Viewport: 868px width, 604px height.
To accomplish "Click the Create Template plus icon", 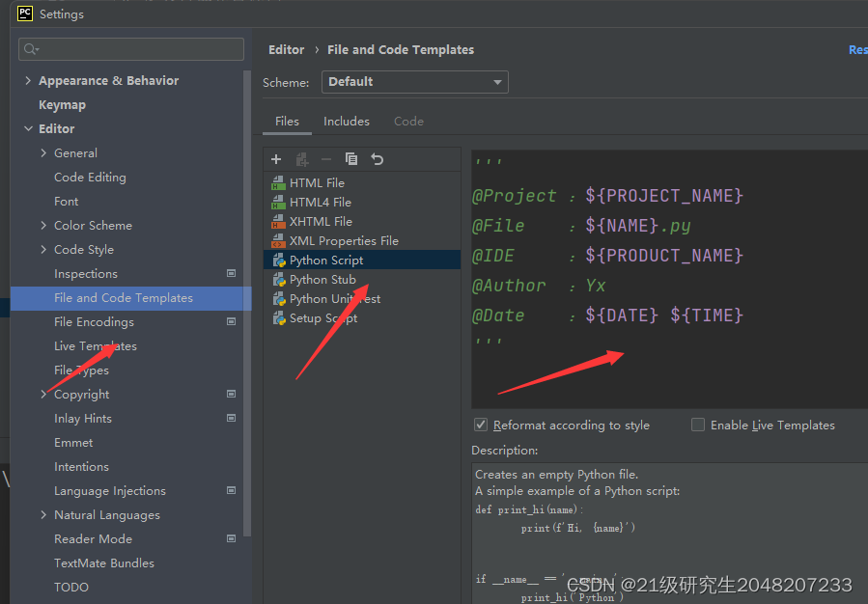I will coord(276,159).
